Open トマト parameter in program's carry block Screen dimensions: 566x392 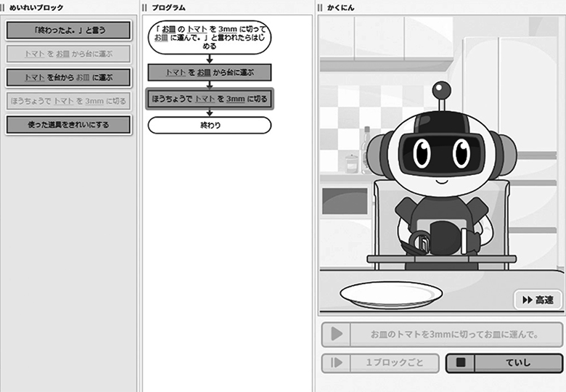174,73
